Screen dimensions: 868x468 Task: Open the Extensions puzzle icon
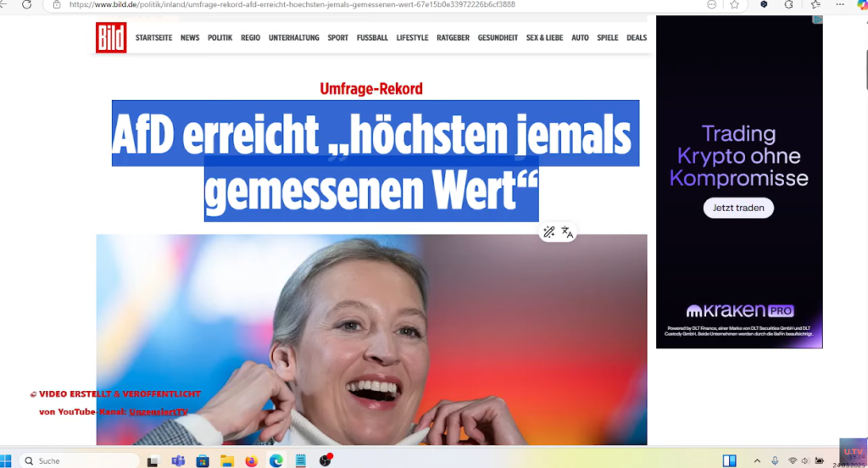789,4
